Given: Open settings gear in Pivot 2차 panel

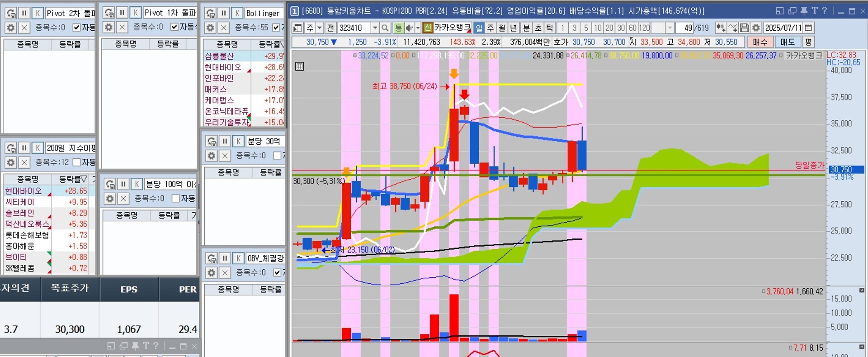Looking at the screenshot, I should pos(11,28).
